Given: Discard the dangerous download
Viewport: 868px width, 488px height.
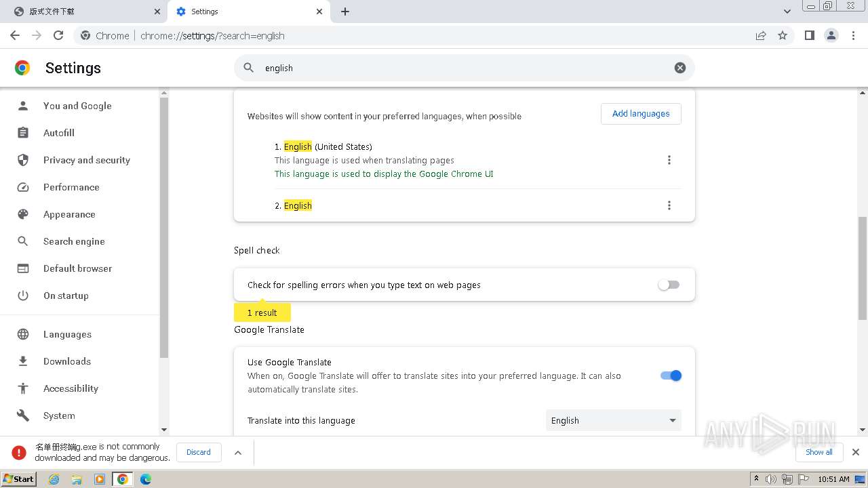Looking at the screenshot, I should coord(199,452).
